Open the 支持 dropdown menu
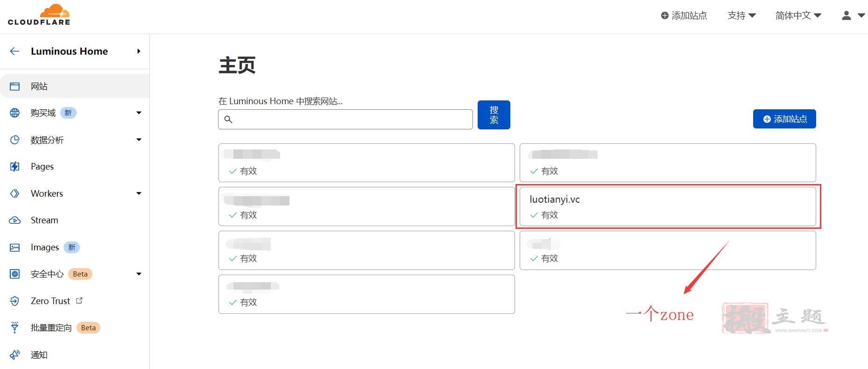 [x=741, y=16]
